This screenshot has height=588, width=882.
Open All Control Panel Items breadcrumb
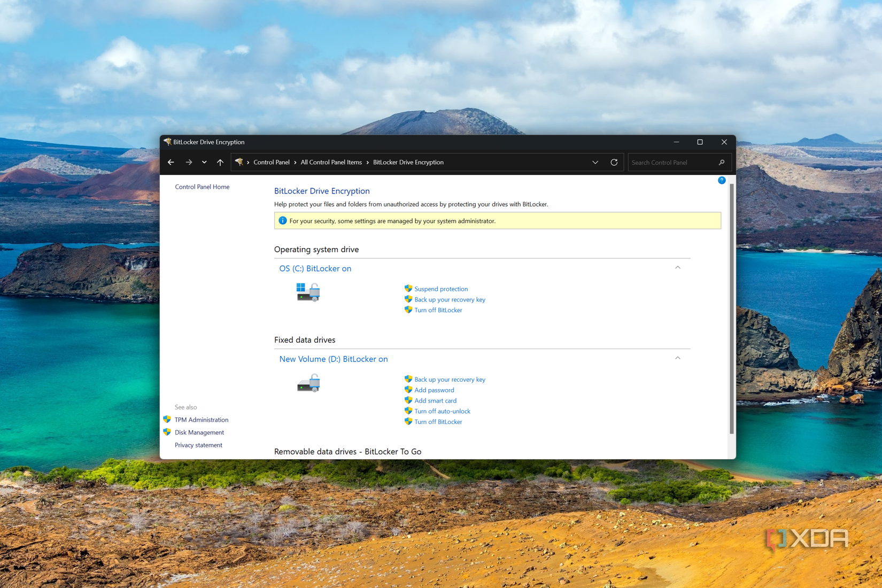coord(331,162)
